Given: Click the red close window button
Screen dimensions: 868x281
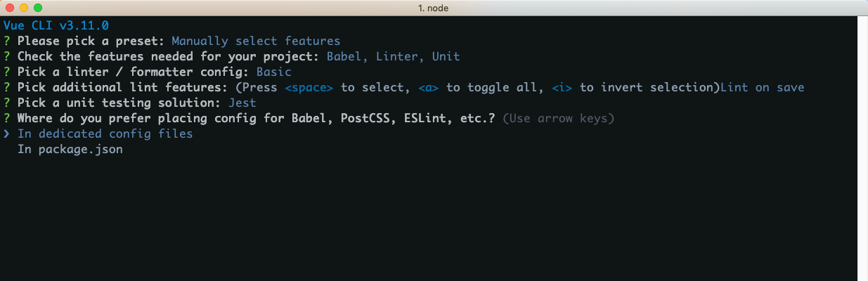Looking at the screenshot, I should coord(9,8).
